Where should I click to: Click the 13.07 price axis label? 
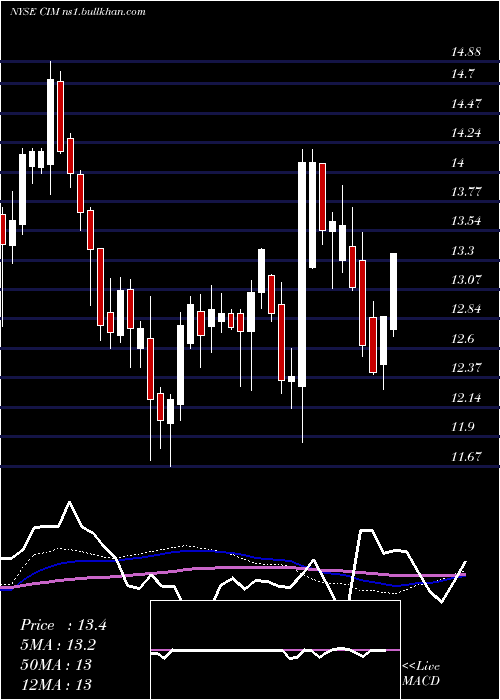(x=466, y=280)
